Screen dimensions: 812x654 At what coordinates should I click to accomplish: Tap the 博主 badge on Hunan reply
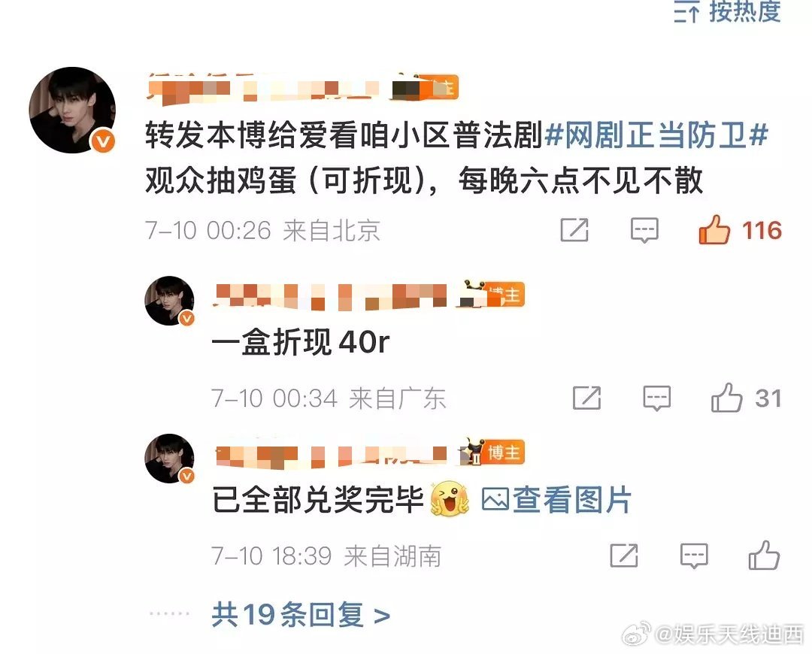click(505, 453)
